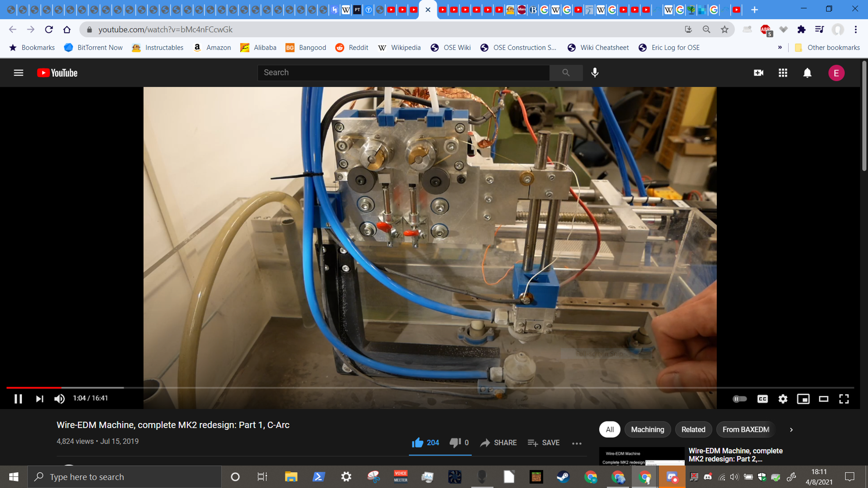Open the taskbar volume control
Viewport: 868px width, 488px height.
point(734,477)
